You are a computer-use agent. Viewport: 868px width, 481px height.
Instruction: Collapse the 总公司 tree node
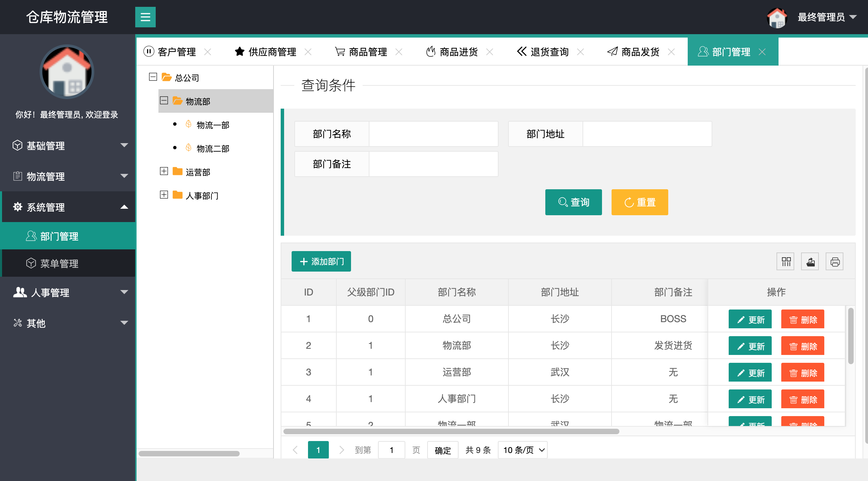pos(153,77)
